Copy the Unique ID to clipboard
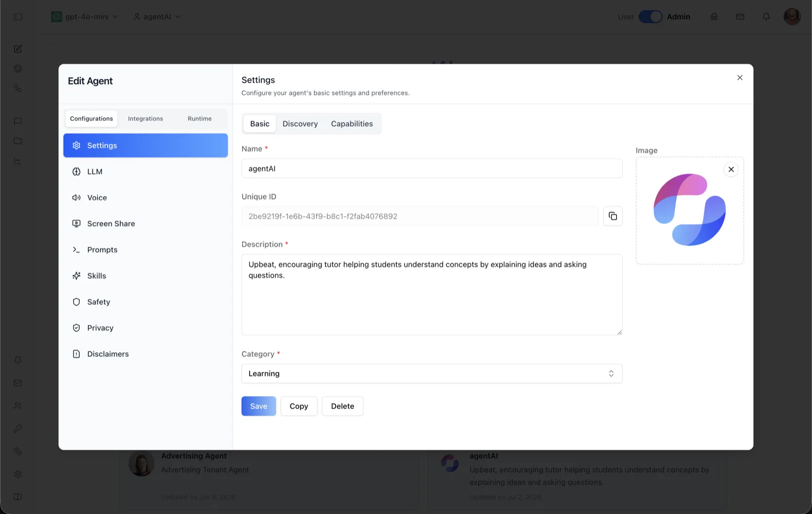The height and width of the screenshot is (514, 812). [x=613, y=216]
